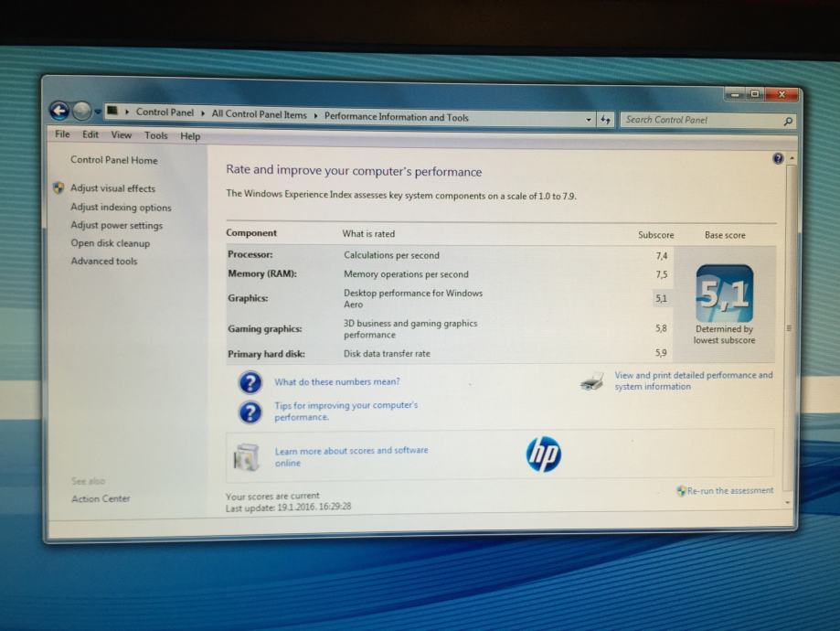
Task: Click the question icon beside What do these numbers mean
Action: pos(250,382)
